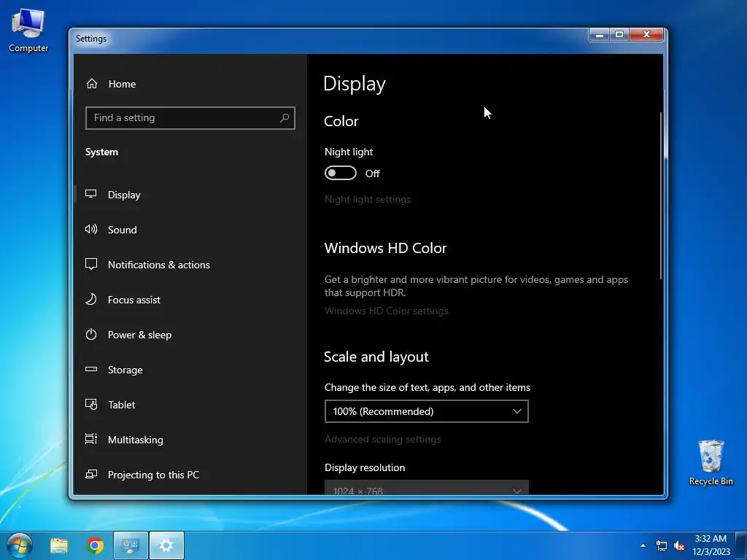747x560 pixels.
Task: Open the Computer desktop icon
Action: 28,29
